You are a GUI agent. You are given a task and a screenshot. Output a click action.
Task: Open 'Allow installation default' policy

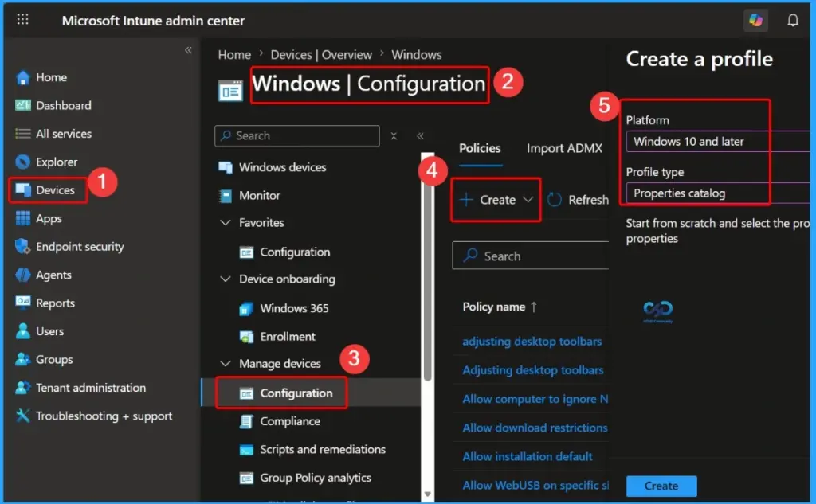(x=528, y=457)
